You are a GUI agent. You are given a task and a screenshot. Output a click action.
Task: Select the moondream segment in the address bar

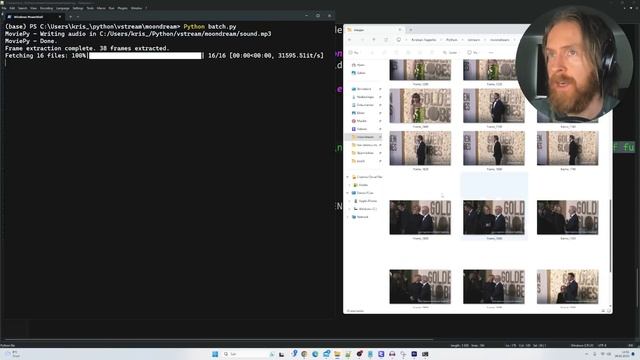pos(500,40)
